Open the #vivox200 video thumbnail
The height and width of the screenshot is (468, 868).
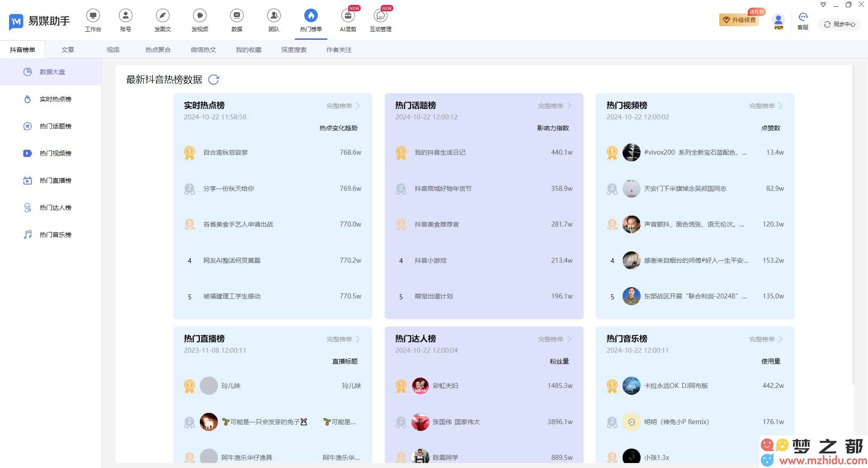pyautogui.click(x=632, y=152)
